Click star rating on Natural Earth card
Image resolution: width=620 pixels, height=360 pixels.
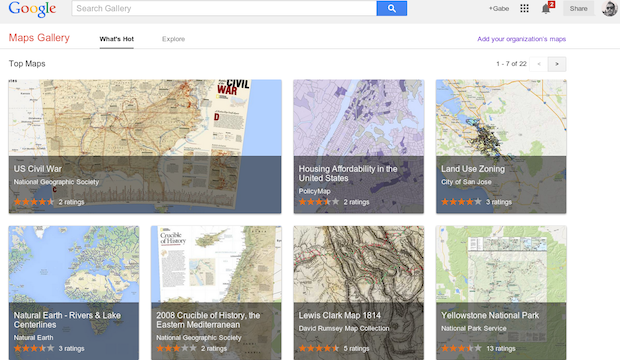pyautogui.click(x=34, y=349)
